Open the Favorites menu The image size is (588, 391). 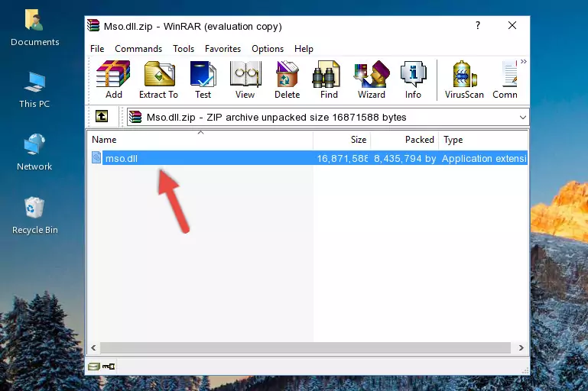223,49
